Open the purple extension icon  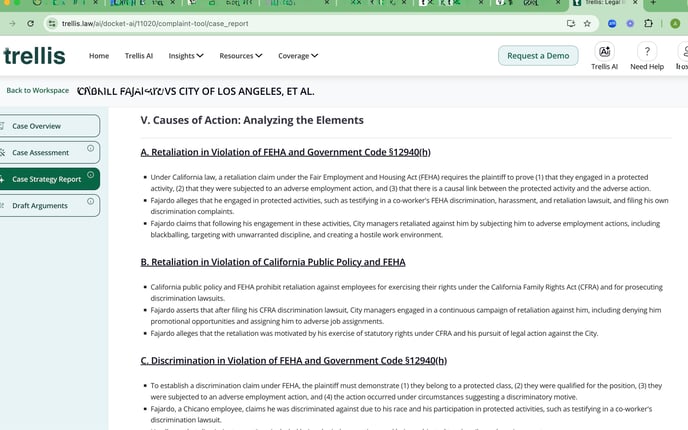630,24
